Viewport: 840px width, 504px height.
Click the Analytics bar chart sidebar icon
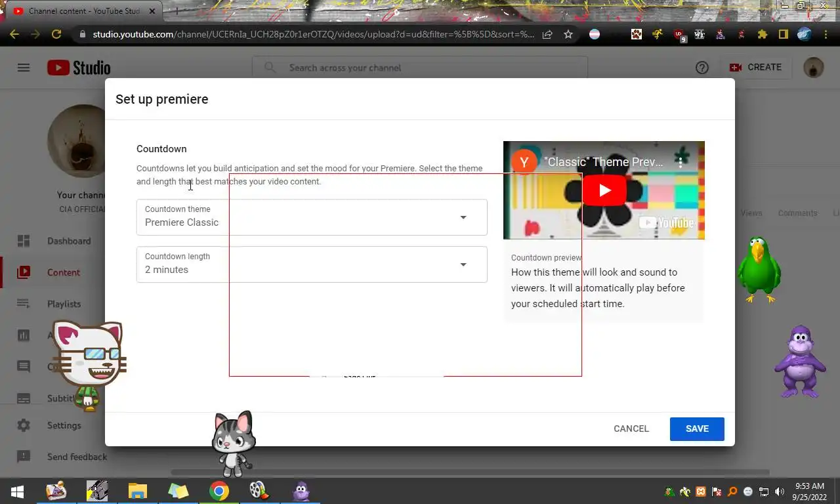24,335
